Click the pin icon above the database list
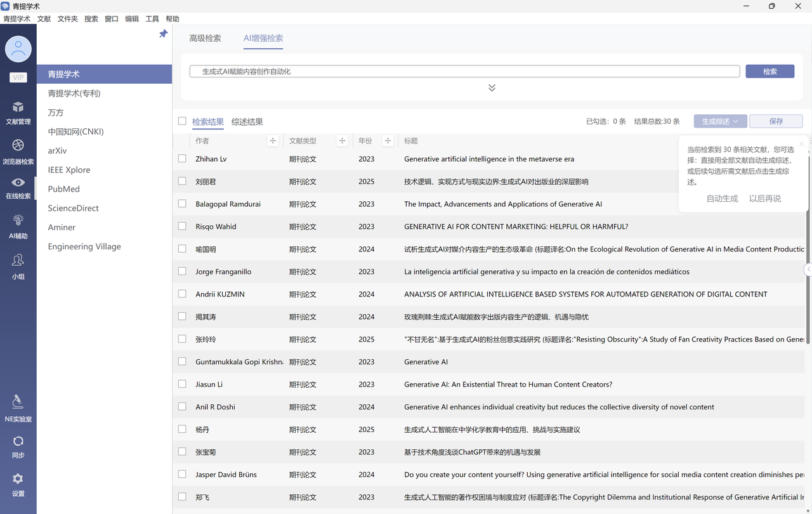Image resolution: width=812 pixels, height=514 pixels. 163,34
